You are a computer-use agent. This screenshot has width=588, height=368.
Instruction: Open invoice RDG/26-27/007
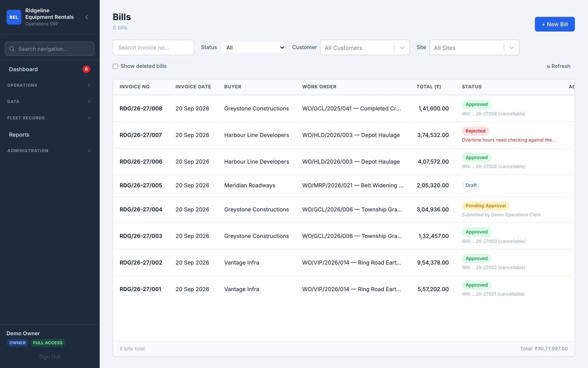[141, 135]
